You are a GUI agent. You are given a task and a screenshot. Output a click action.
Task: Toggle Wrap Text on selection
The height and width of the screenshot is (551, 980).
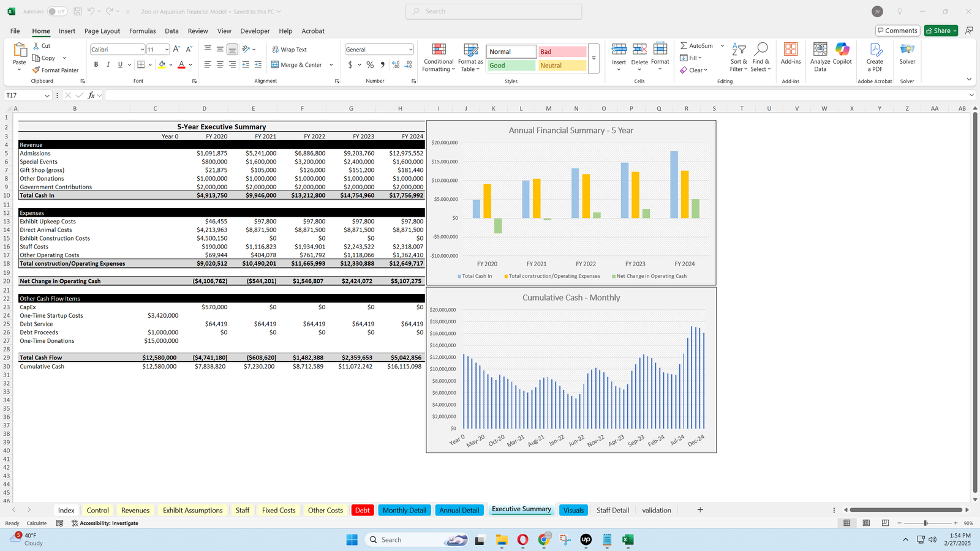point(289,50)
